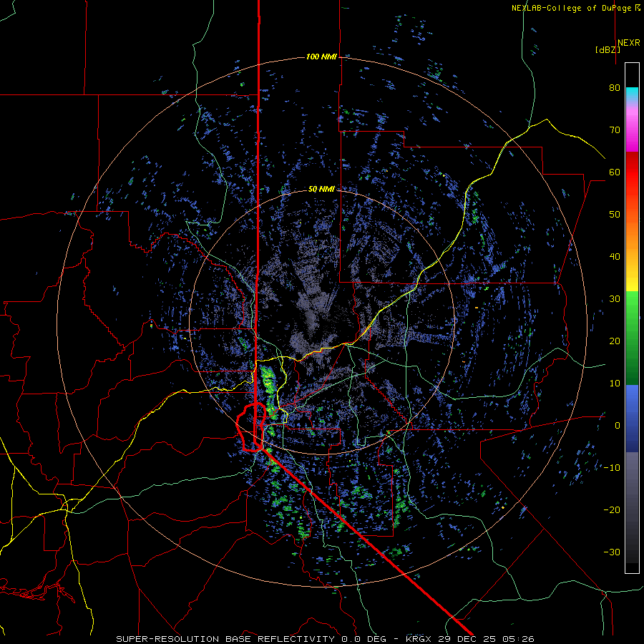Click the -20 value on the dBZ scale
This screenshot has height=644, width=644.
pyautogui.click(x=612, y=510)
